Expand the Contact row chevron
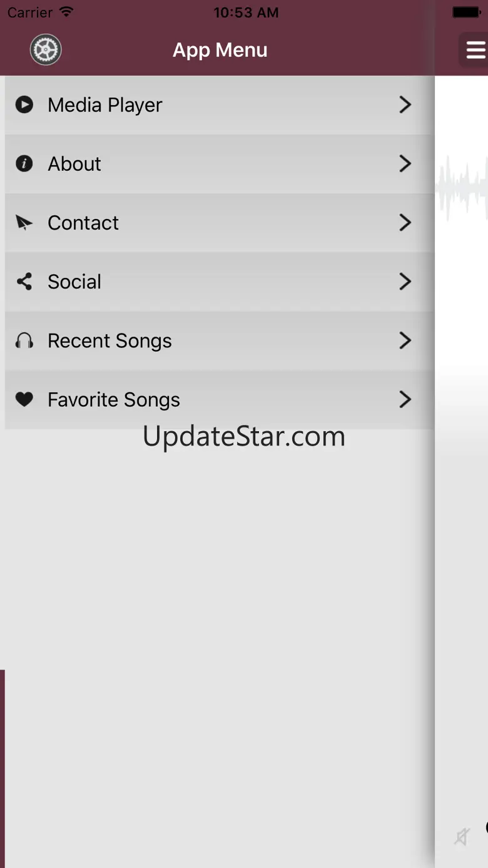The height and width of the screenshot is (868, 488). click(405, 223)
